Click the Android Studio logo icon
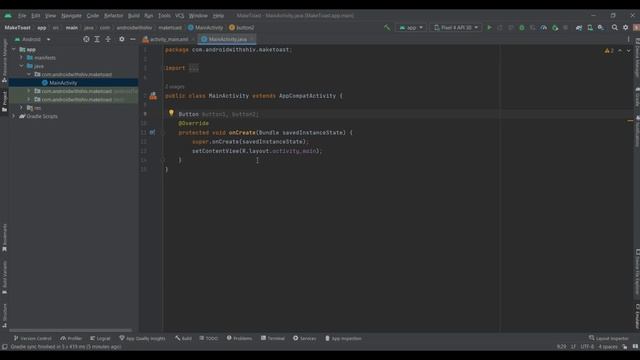The image size is (640, 360). 8,16
